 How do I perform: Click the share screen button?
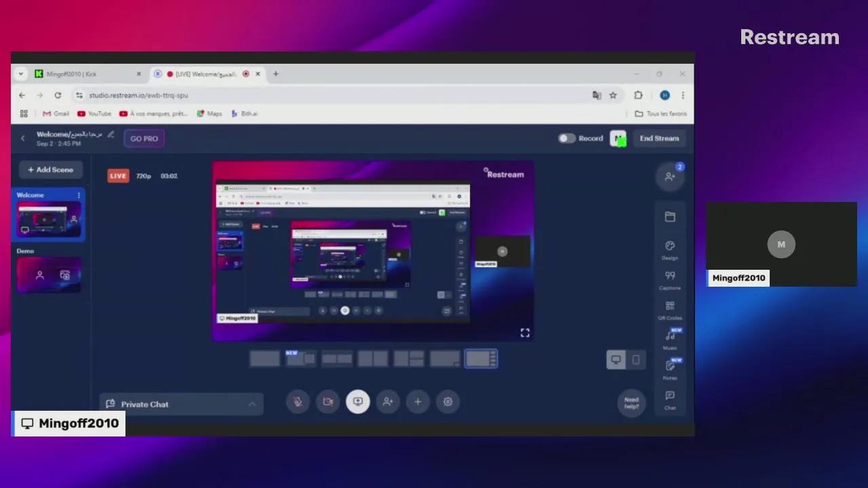[x=358, y=402]
